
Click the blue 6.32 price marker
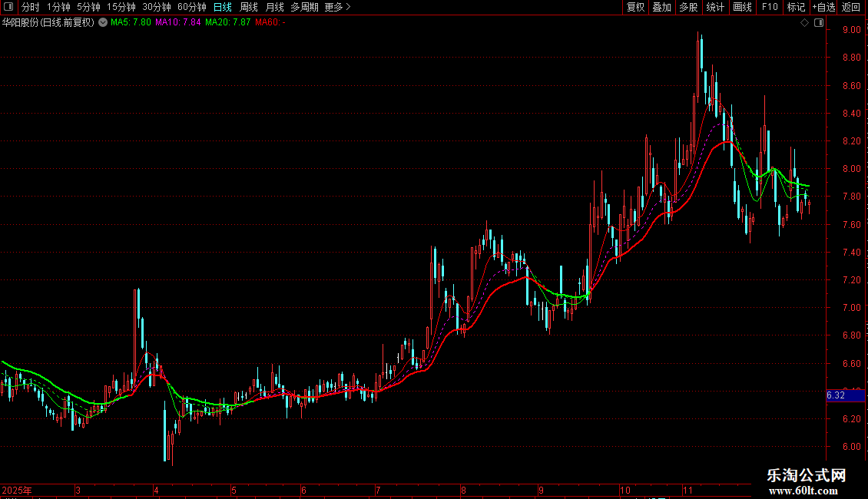tap(845, 395)
